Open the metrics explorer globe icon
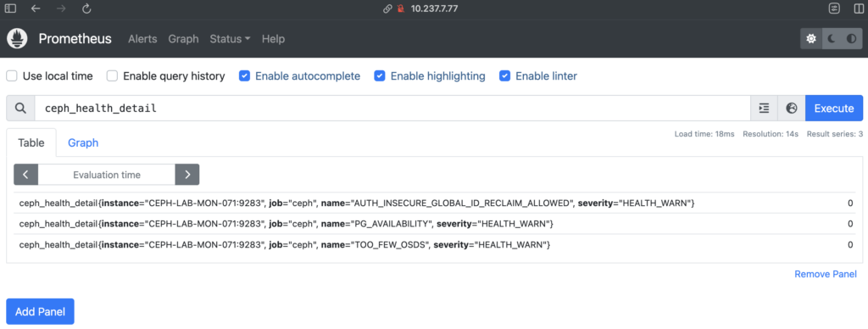Image resolution: width=868 pixels, height=329 pixels. pos(792,108)
